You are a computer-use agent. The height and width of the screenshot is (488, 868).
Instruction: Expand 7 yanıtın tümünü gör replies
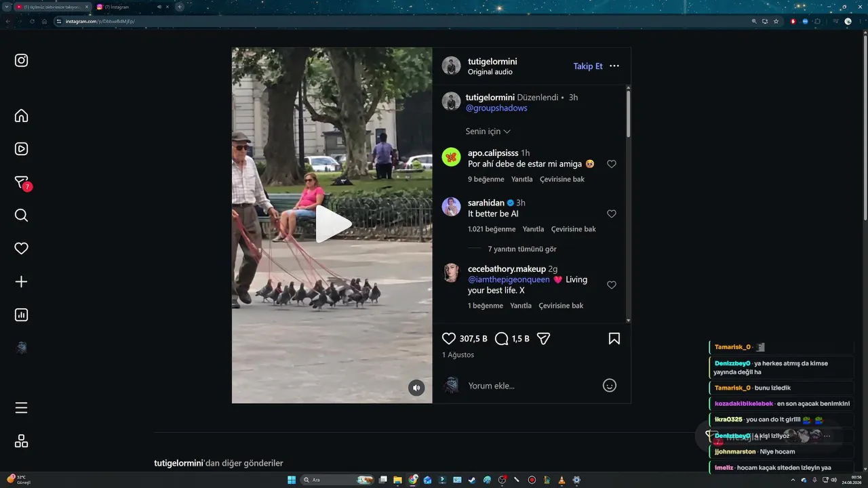(x=522, y=249)
